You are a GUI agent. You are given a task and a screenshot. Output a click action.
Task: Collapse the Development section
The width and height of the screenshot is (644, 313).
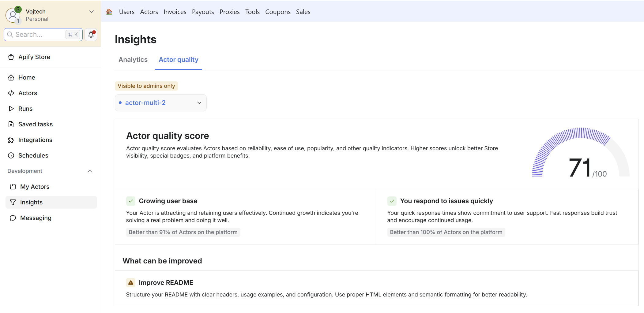pyautogui.click(x=90, y=171)
